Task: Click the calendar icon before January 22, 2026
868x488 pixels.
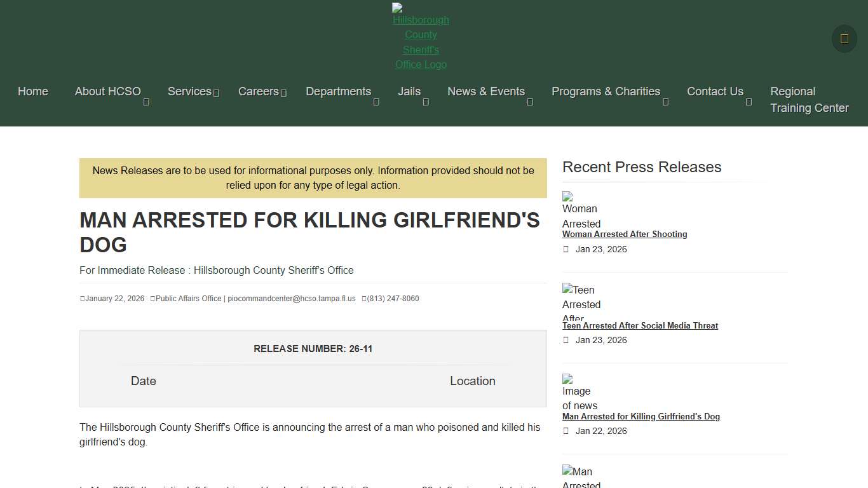Action: pos(82,298)
